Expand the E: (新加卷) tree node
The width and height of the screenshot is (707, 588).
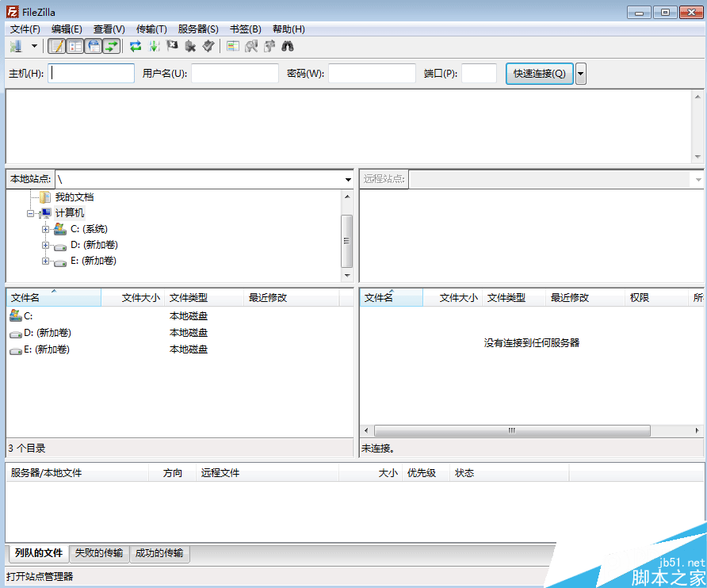pos(45,261)
